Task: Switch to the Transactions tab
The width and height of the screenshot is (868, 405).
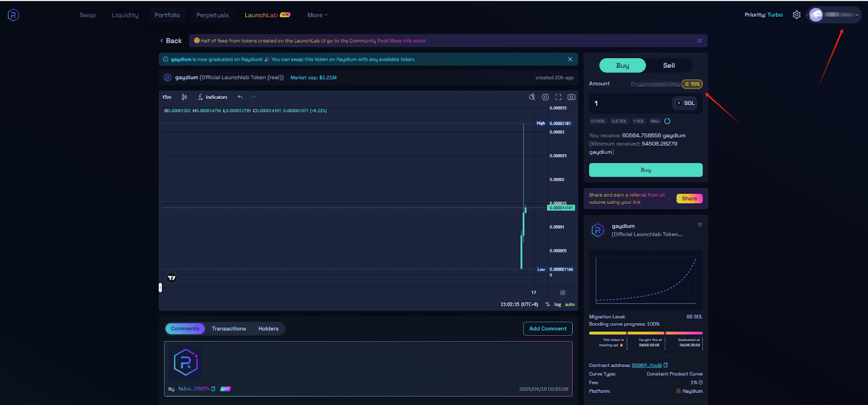Action: coord(229,329)
